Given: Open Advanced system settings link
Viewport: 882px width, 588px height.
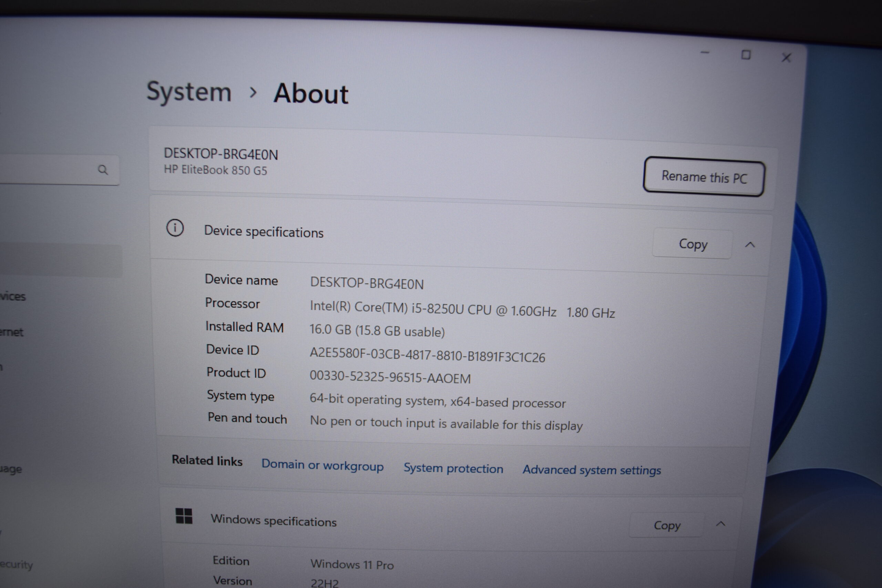Looking at the screenshot, I should pos(592,470).
